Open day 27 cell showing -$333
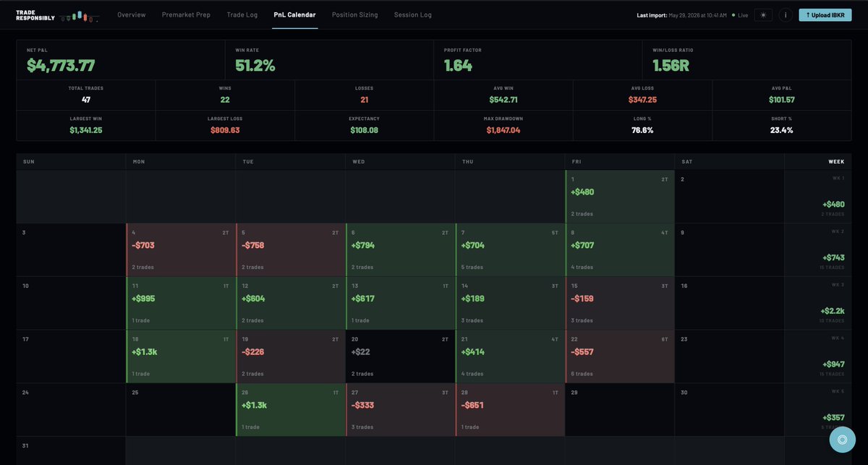Image resolution: width=868 pixels, height=465 pixels. (401, 410)
